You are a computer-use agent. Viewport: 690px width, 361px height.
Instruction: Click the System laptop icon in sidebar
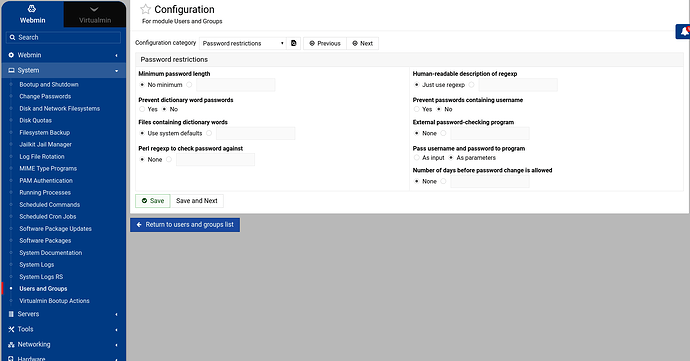click(x=11, y=70)
